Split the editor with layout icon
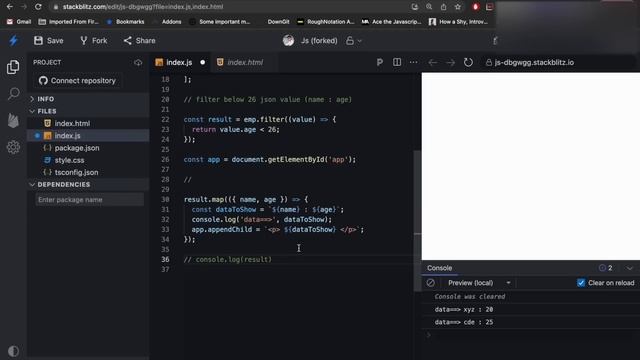Image resolution: width=640 pixels, height=360 pixels. [x=397, y=62]
